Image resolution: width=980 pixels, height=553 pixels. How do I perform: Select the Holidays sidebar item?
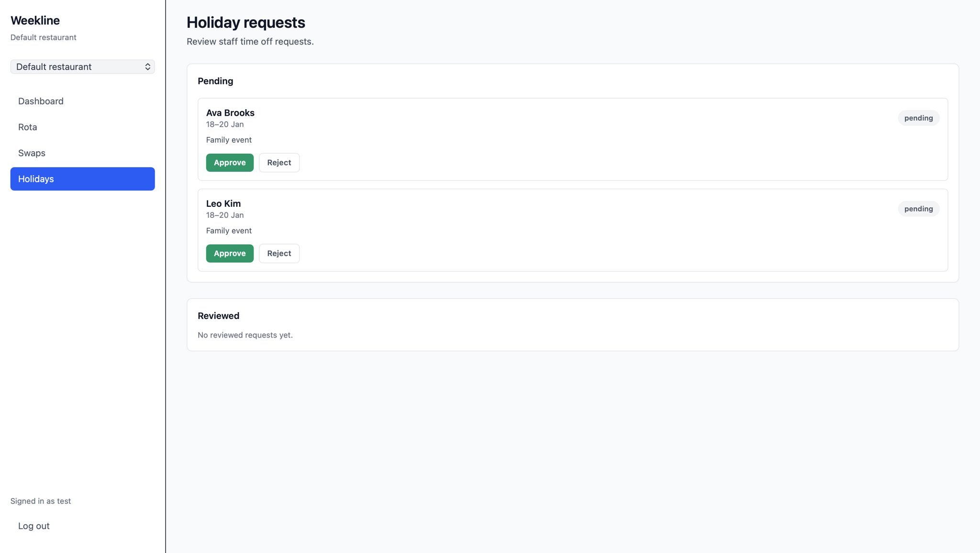[x=82, y=179]
